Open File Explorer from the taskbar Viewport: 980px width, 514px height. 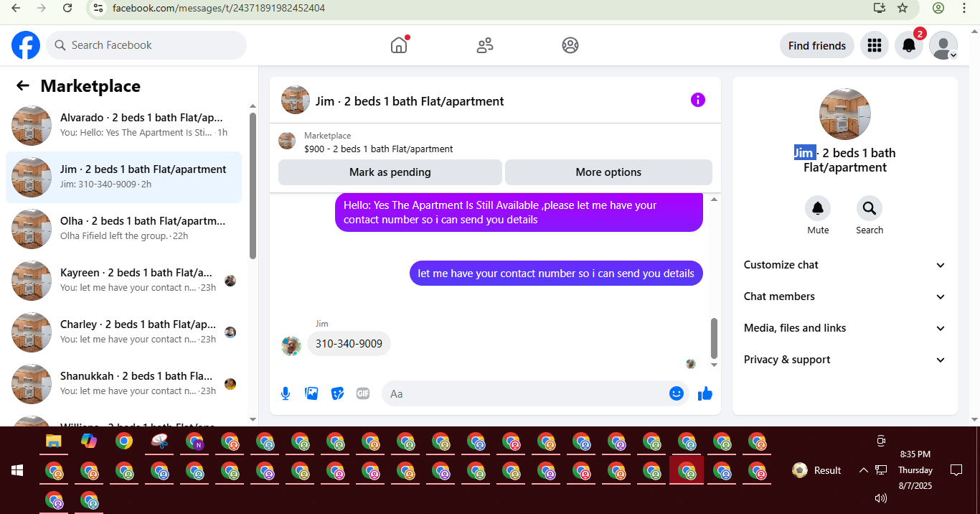tap(54, 441)
